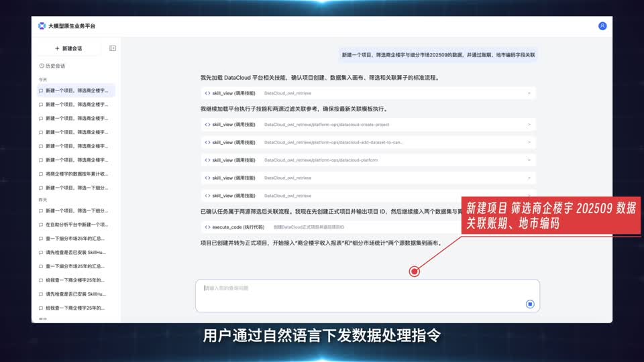
Task: Select the 历史会话 heading
Action: pos(55,66)
